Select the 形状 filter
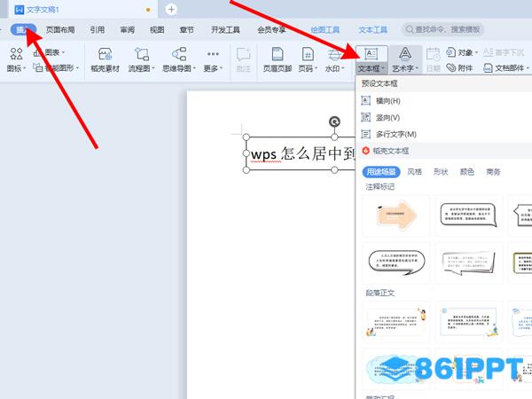The image size is (532, 399). point(441,172)
